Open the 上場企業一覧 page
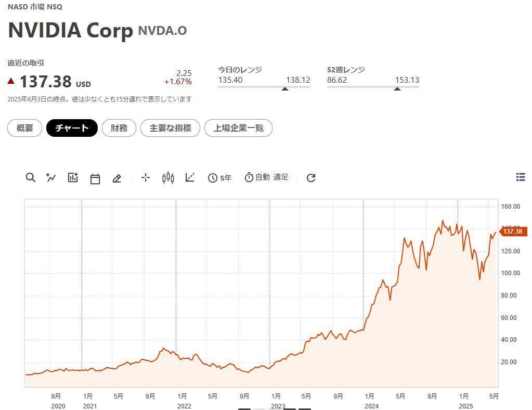The width and height of the screenshot is (532, 410). (x=238, y=128)
